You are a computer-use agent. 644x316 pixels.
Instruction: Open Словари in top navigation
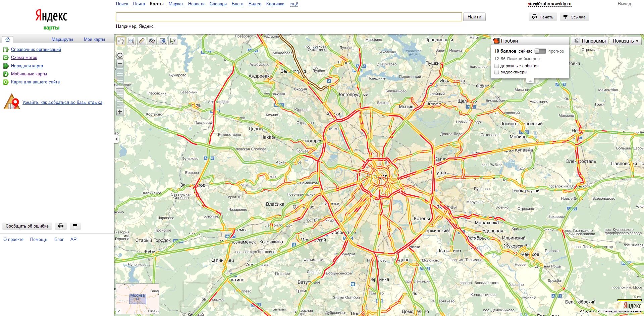[218, 4]
